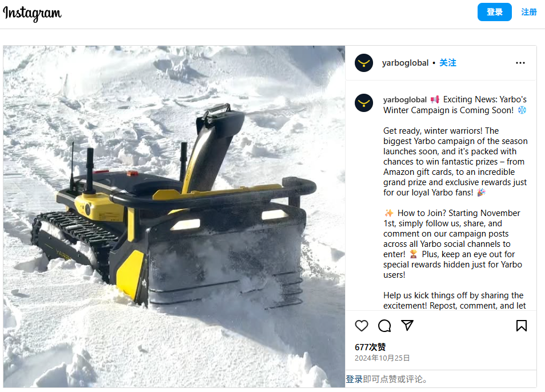The height and width of the screenshot is (392, 545).
Task: Open yarboglobal profile avatar in post header
Action: (363, 63)
